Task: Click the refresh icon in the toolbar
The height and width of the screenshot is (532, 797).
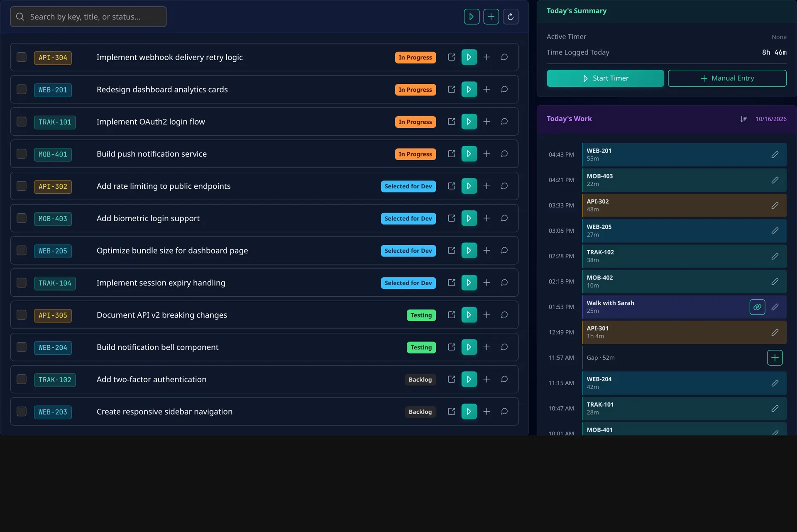Action: (511, 17)
